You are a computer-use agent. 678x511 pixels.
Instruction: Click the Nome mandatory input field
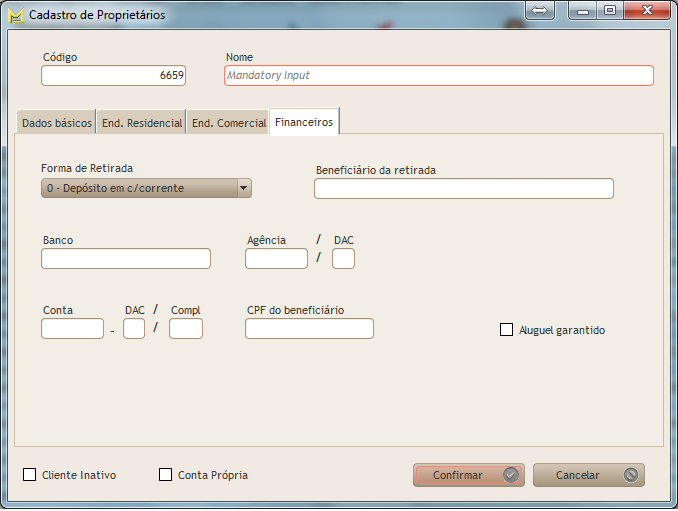coord(438,75)
